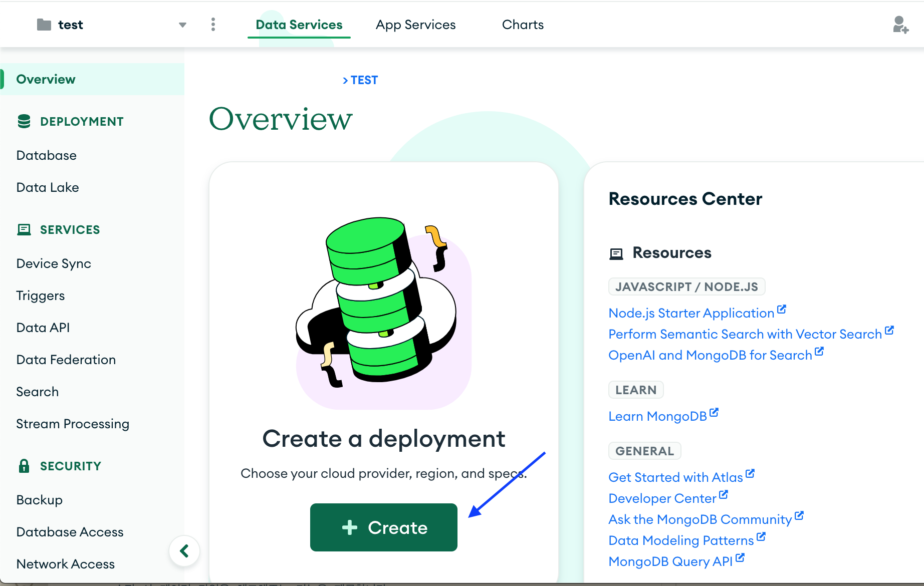Open Triggers in the sidebar

41,296
